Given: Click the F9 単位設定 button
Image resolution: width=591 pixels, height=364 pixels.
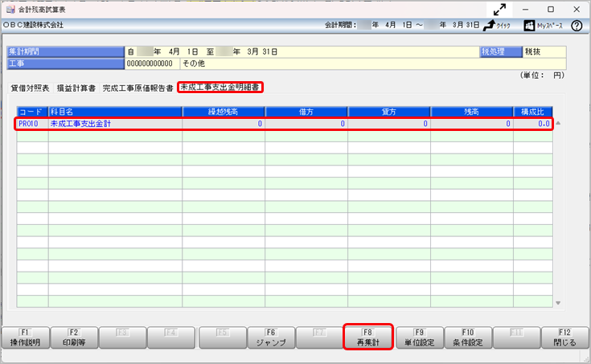Looking at the screenshot, I should coord(420,337).
